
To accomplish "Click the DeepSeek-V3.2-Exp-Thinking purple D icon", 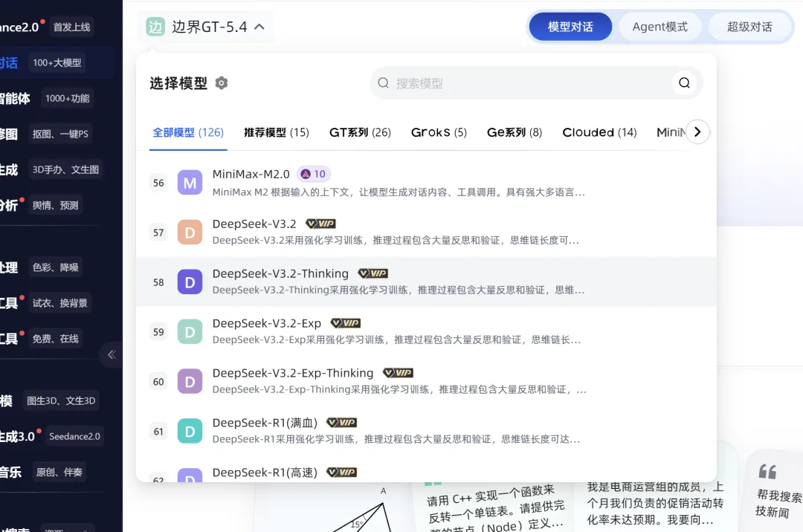I will pyautogui.click(x=190, y=381).
